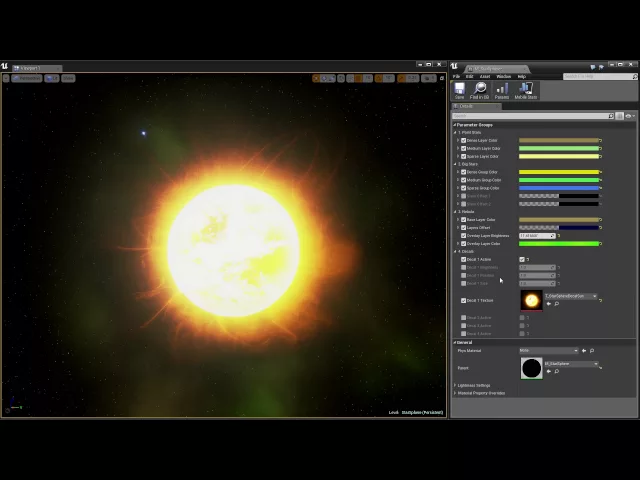
Task: Select the Details panel tab
Action: [x=476, y=106]
